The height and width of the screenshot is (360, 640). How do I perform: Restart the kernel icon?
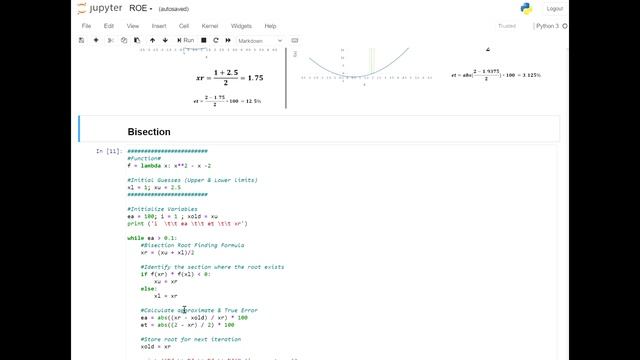click(216, 40)
